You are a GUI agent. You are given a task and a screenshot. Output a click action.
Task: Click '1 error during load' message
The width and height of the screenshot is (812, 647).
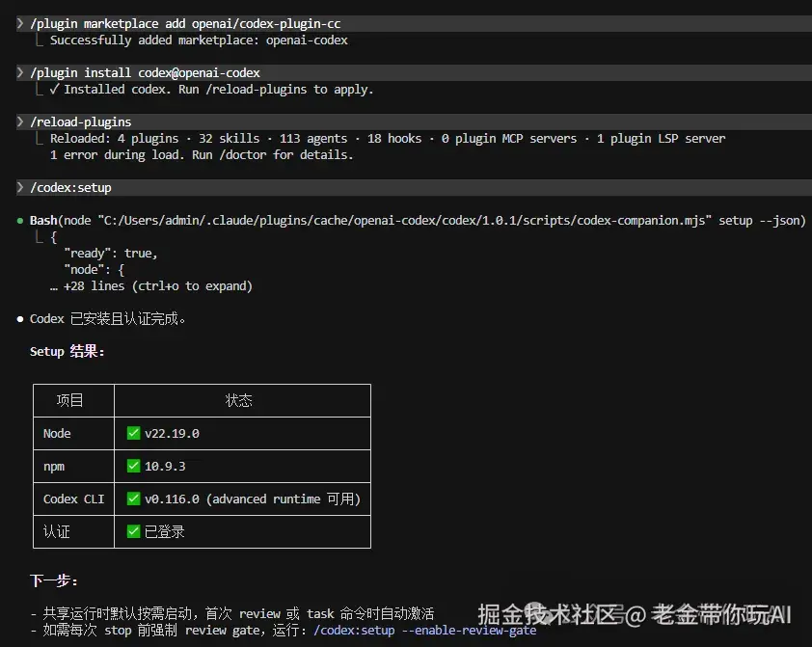pos(202,155)
